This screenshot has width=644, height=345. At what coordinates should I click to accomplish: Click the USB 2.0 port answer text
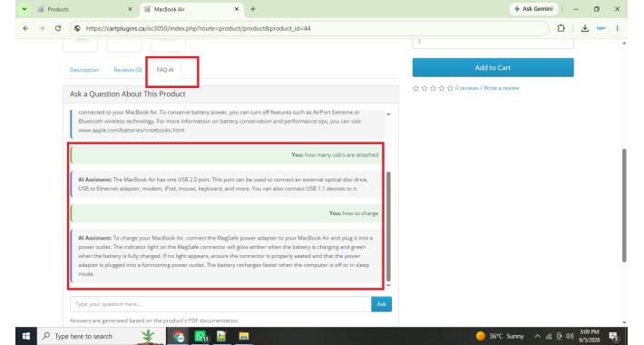tap(223, 184)
